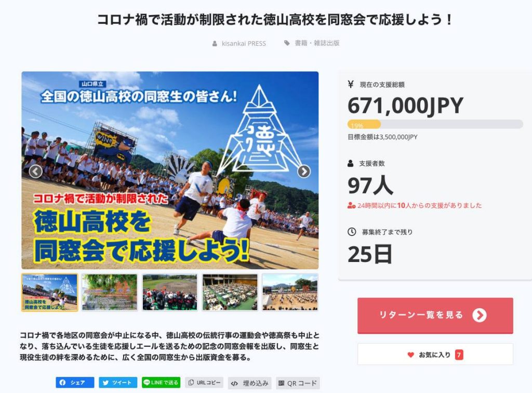
Task: Go to previous slide in image carousel
Action: click(x=36, y=172)
